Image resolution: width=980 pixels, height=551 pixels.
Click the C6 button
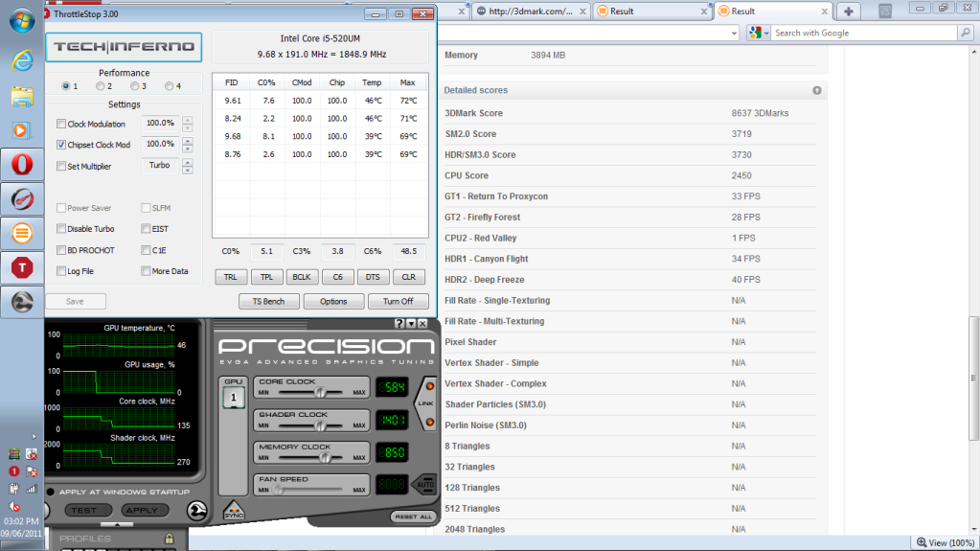pyautogui.click(x=337, y=276)
